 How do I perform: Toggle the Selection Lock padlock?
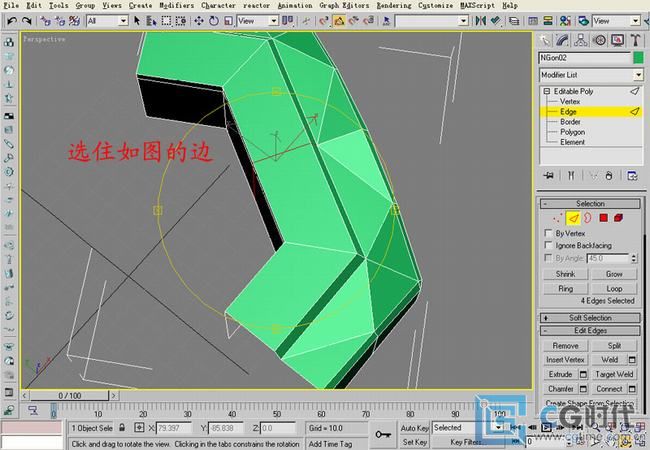122,427
